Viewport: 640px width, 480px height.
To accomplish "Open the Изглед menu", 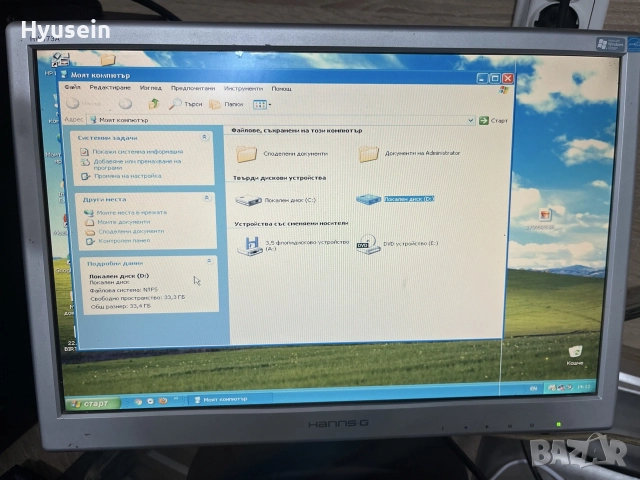I will [151, 88].
